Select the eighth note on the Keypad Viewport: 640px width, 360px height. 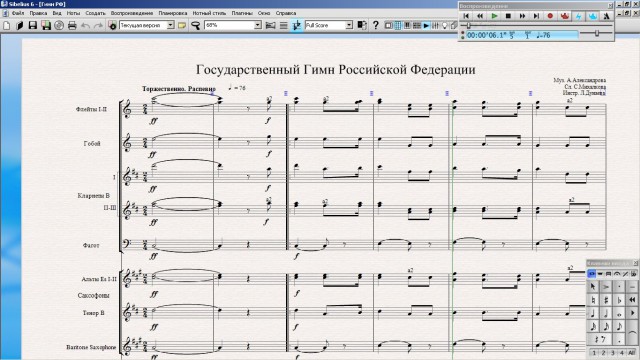619,327
